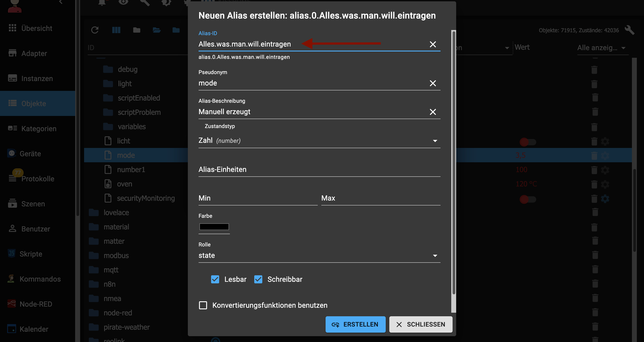Clear the Pseudonym field with X icon
This screenshot has width=644, height=342.
point(432,83)
